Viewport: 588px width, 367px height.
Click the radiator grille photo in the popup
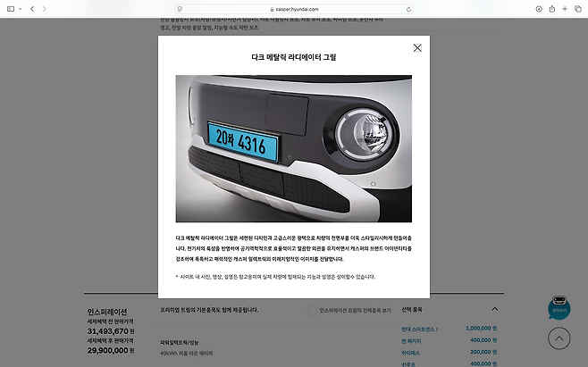click(x=294, y=148)
